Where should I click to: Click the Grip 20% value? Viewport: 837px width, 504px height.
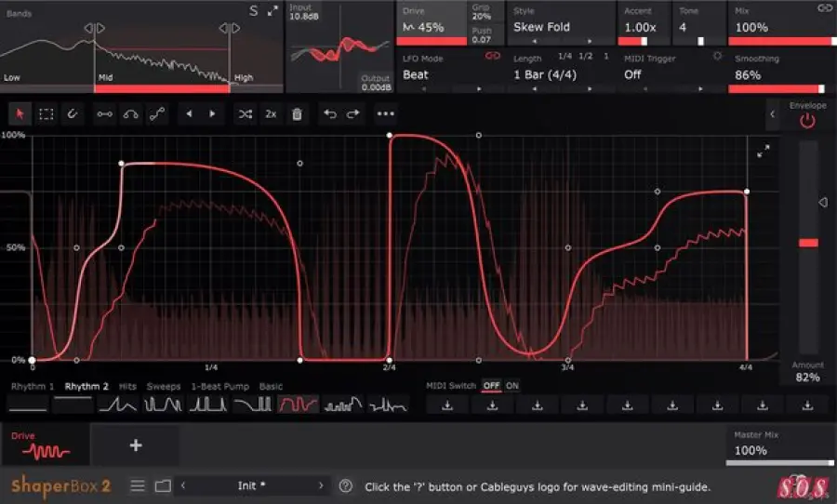pyautogui.click(x=482, y=16)
